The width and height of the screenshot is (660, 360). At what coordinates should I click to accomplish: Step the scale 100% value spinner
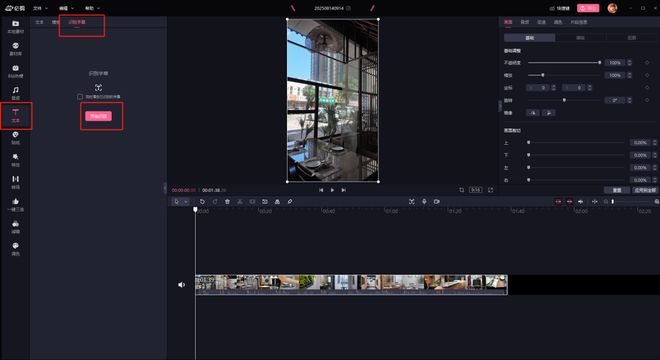630,75
